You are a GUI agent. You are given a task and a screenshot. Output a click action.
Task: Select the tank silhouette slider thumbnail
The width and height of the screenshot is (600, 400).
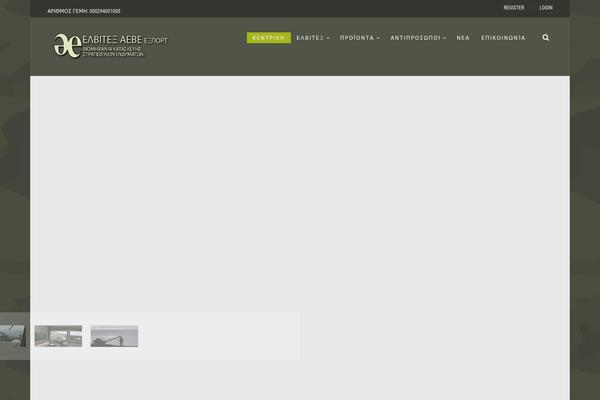coord(114,336)
